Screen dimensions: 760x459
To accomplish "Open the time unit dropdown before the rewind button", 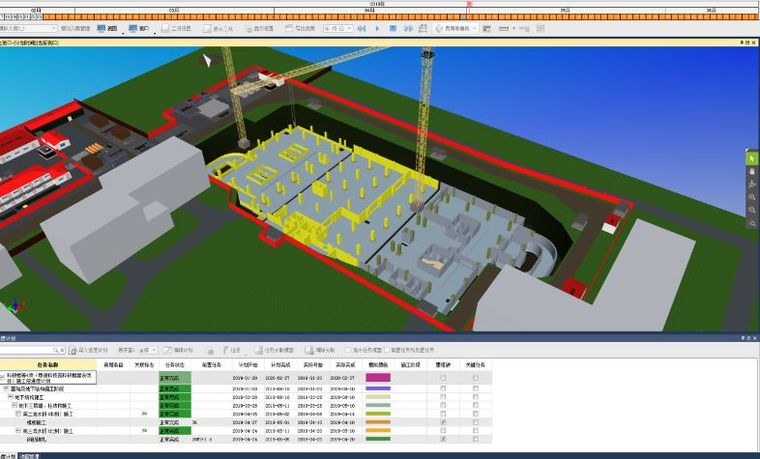I will pos(338,29).
